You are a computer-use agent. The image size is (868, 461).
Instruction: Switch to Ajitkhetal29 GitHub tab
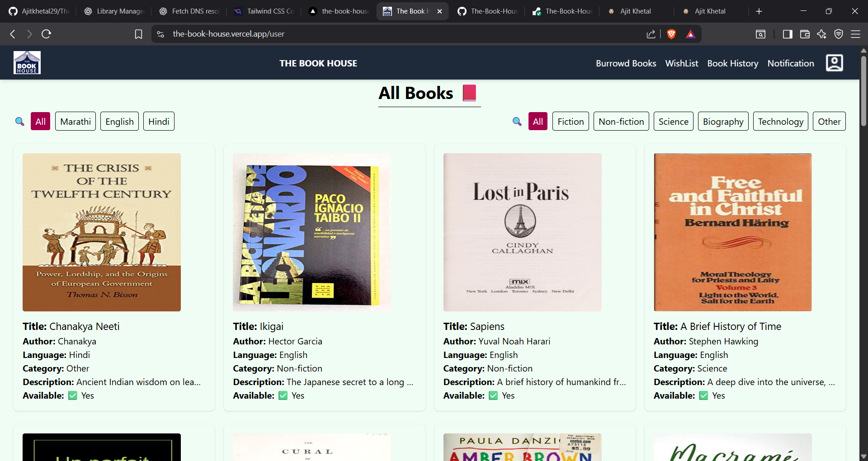click(x=39, y=11)
